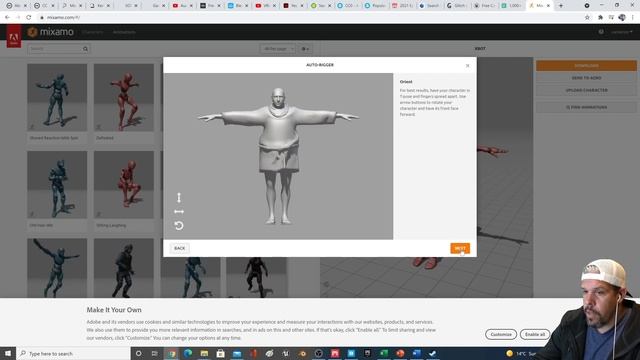Flip character horizontally with left-right arrow icon
This screenshot has height=360, width=640.
179,211
